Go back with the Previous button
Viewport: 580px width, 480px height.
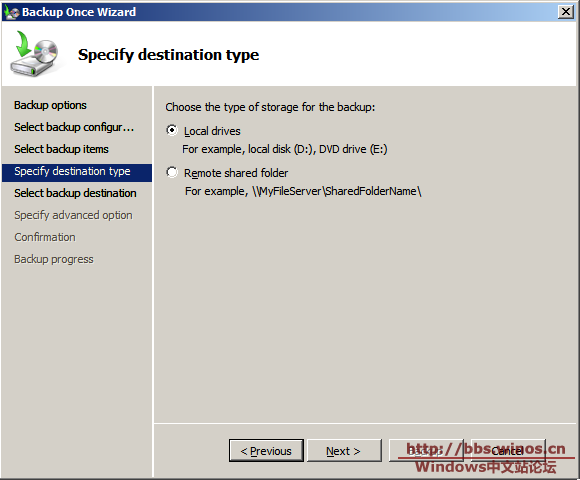[x=266, y=450]
